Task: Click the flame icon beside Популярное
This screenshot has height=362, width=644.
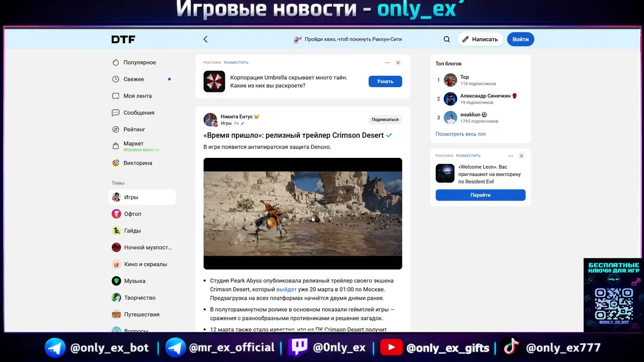Action: (x=116, y=62)
